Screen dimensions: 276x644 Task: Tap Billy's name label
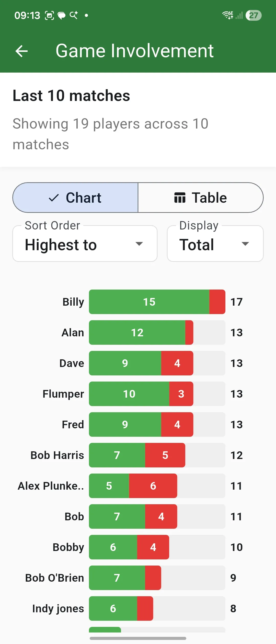[x=73, y=302]
